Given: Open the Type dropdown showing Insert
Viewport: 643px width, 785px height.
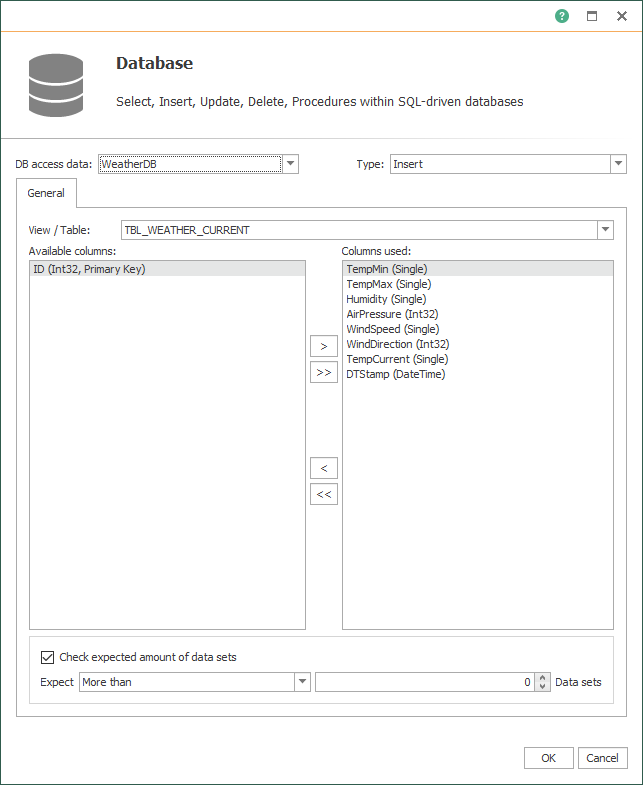Looking at the screenshot, I should [x=618, y=164].
